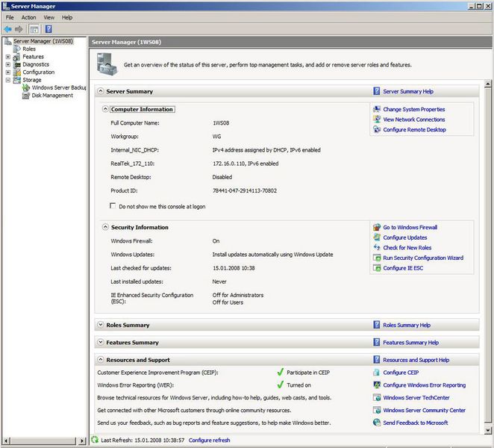
Task: Click the main pane scroll up arrow
Action: tap(488, 84)
